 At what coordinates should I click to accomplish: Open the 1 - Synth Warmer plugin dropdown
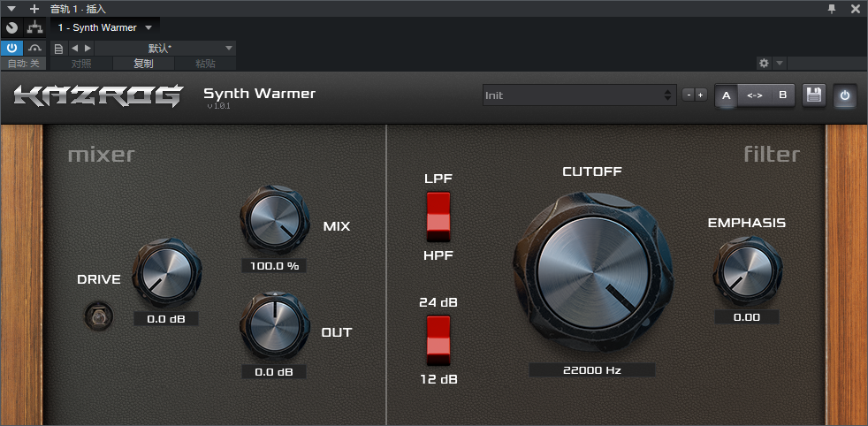point(105,27)
